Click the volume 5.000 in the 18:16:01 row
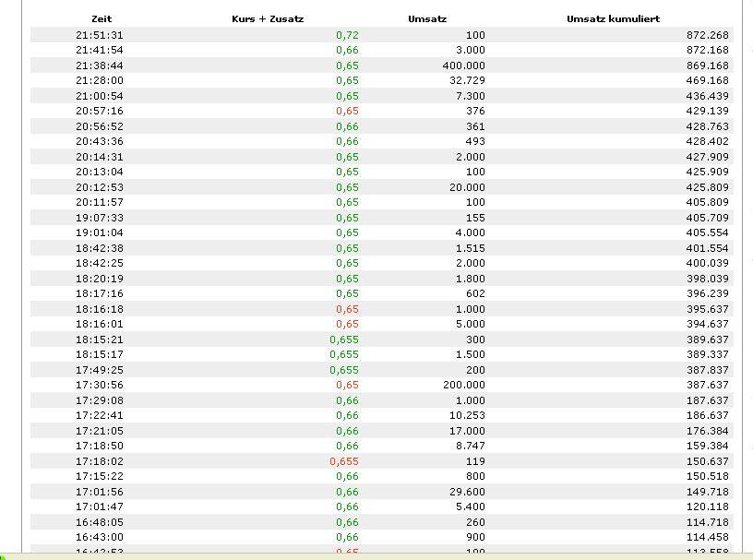 click(470, 324)
